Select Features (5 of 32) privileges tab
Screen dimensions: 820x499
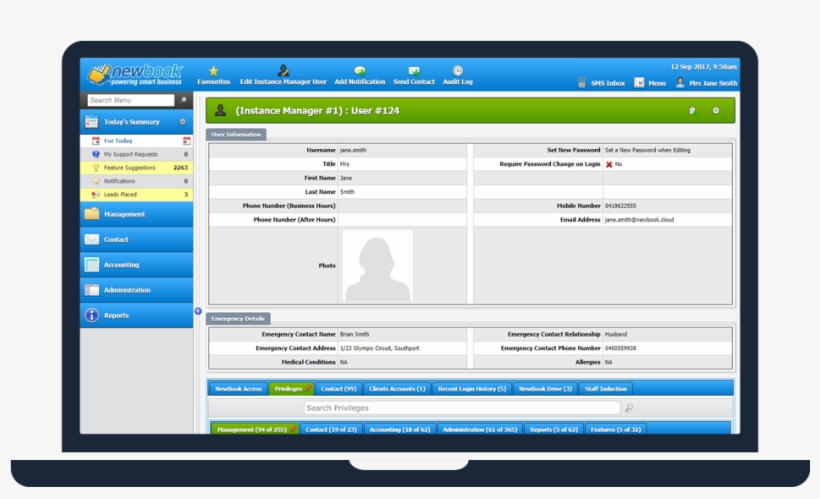pyautogui.click(x=616, y=429)
